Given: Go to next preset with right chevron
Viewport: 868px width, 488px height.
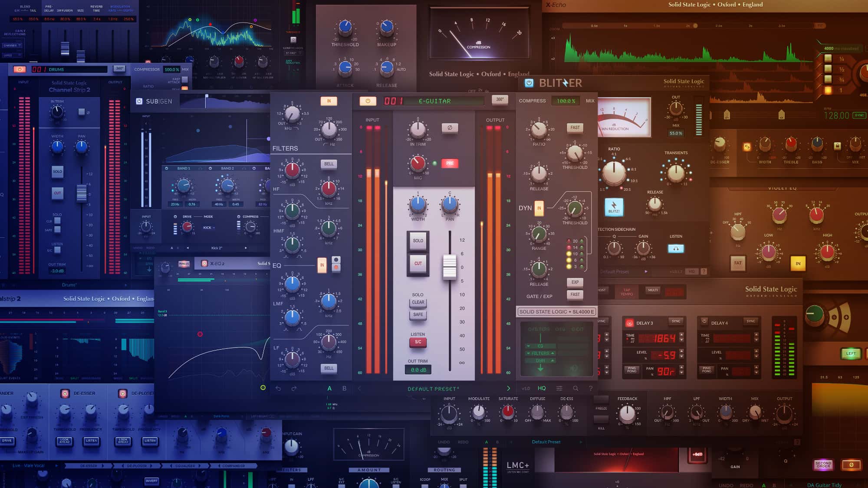Looking at the screenshot, I should 508,388.
